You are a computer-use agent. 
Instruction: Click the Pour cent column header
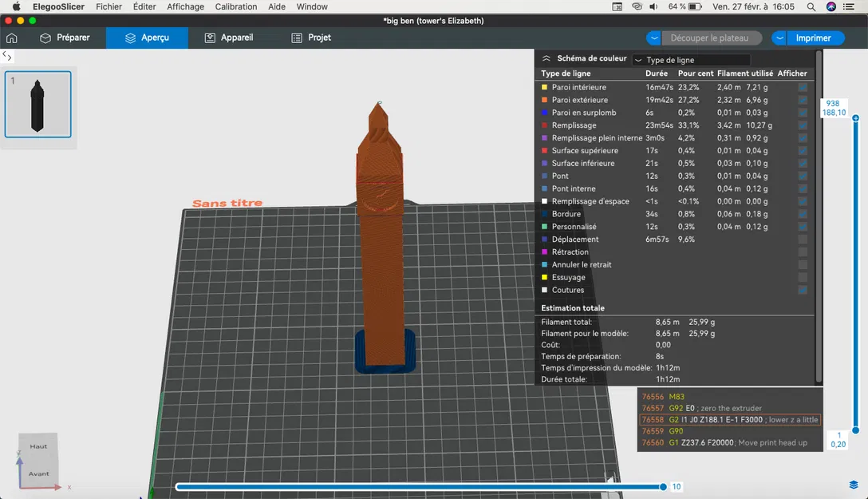696,73
